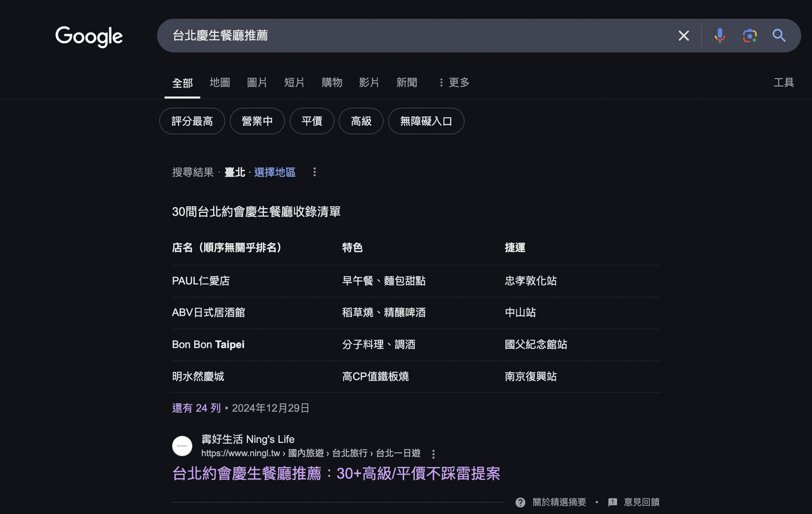
Task: Click the question mark help icon
Action: coord(520,502)
